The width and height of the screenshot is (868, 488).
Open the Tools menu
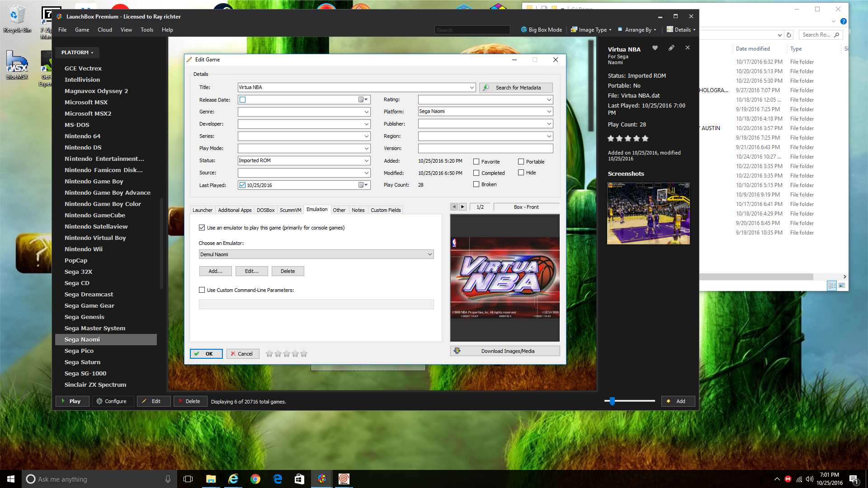[147, 30]
